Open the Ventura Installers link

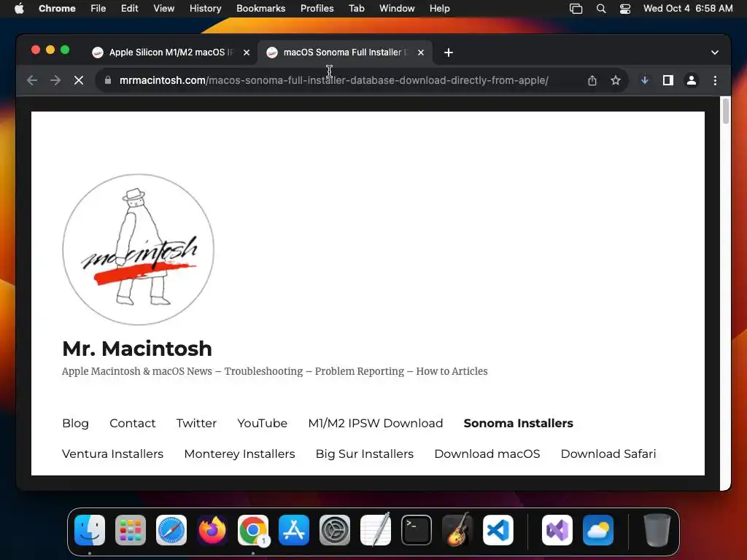click(x=112, y=454)
